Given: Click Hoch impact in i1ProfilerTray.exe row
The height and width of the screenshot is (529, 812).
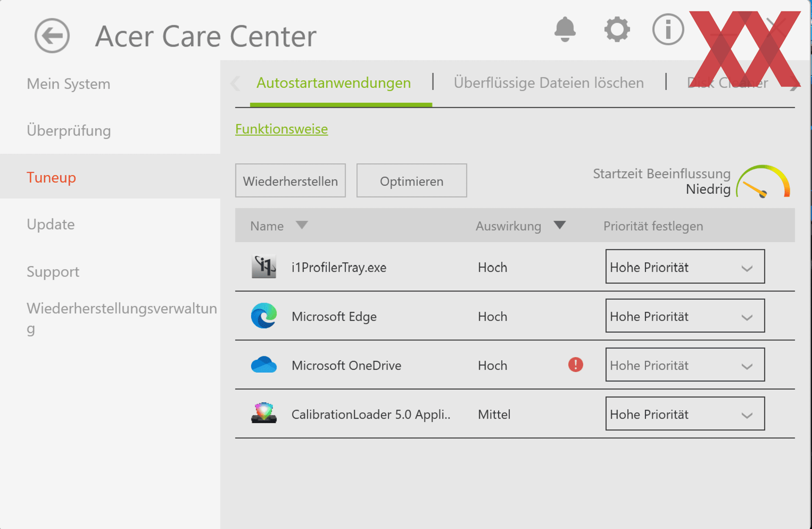Looking at the screenshot, I should coord(492,267).
